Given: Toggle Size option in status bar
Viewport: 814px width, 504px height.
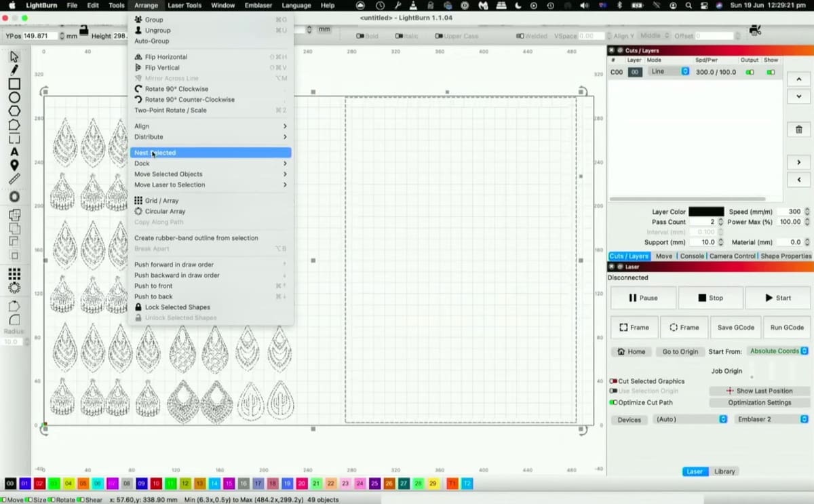Looking at the screenshot, I should pyautogui.click(x=28, y=500).
